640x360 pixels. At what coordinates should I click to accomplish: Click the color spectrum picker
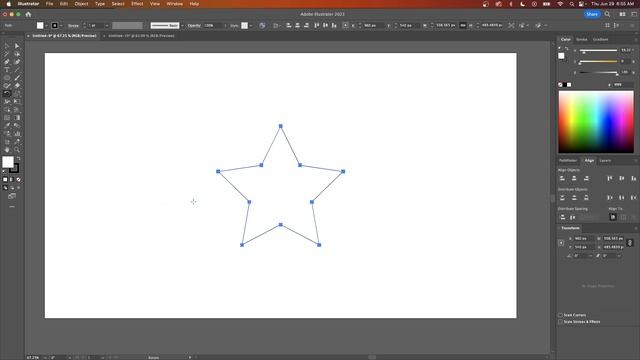point(596,122)
